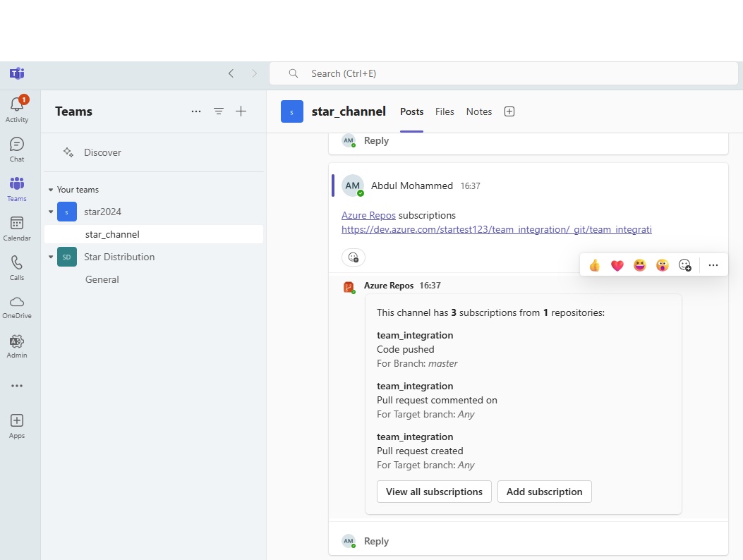Switch to the Notes tab
743x560 pixels.
coord(479,112)
